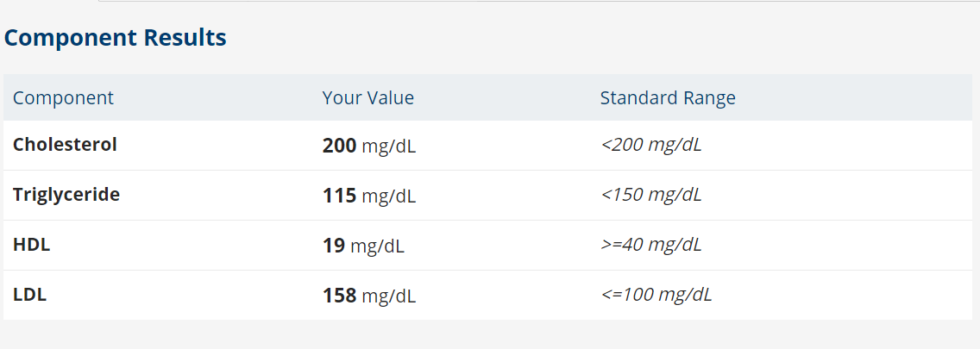Click the <200 mg/dL standard range
This screenshot has width=980, height=349.
651,145
